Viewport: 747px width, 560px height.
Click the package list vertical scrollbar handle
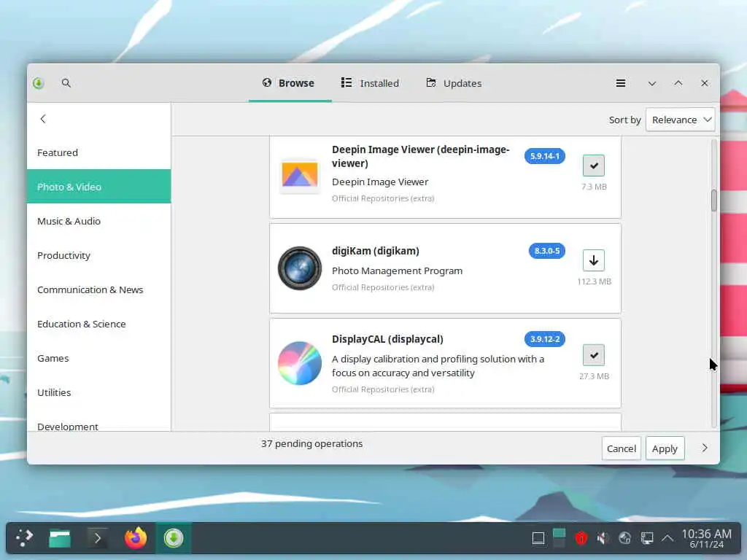(x=713, y=201)
